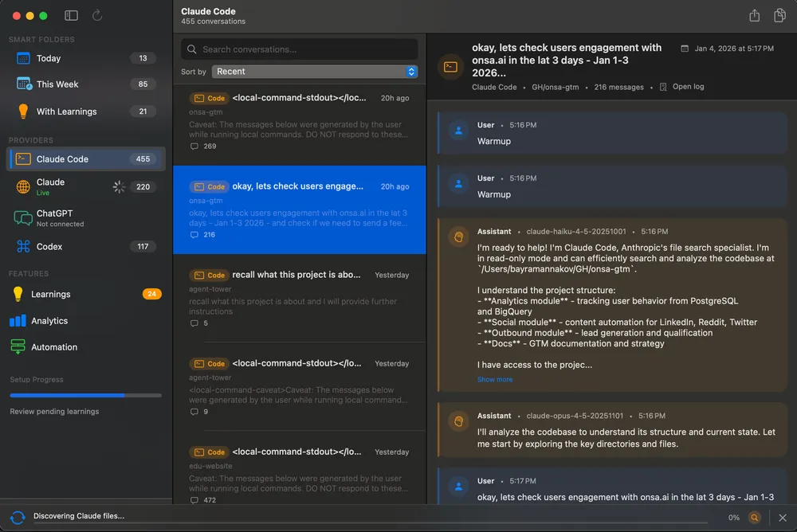Click the comment icon beside 269
The width and height of the screenshot is (797, 532).
194,147
